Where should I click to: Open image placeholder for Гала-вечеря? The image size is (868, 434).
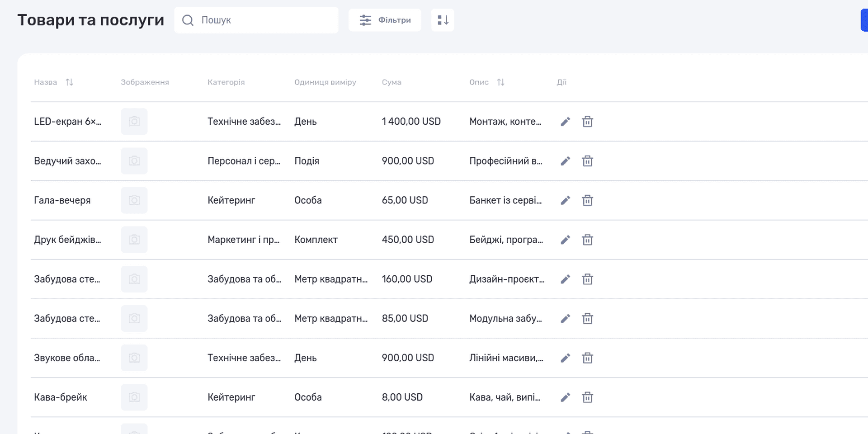pyautogui.click(x=134, y=200)
